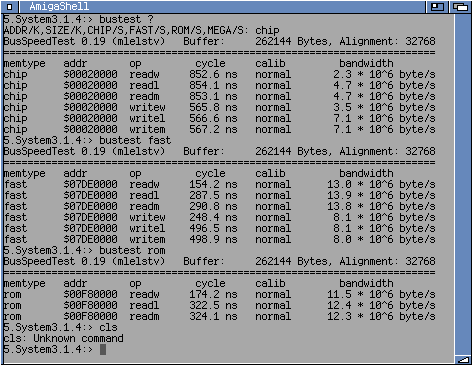Image resolution: width=472 pixels, height=365 pixels.
Task: Click the AmigaShell title bar text
Action: [59, 6]
